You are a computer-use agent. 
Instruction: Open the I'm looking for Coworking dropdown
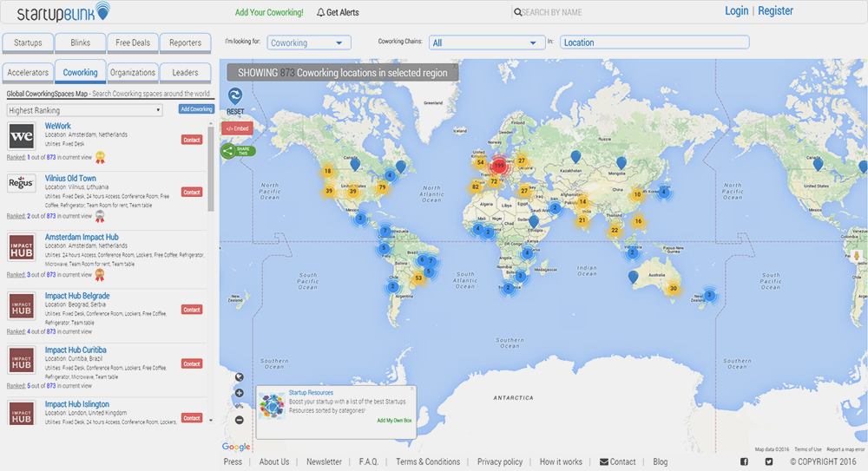coord(309,43)
